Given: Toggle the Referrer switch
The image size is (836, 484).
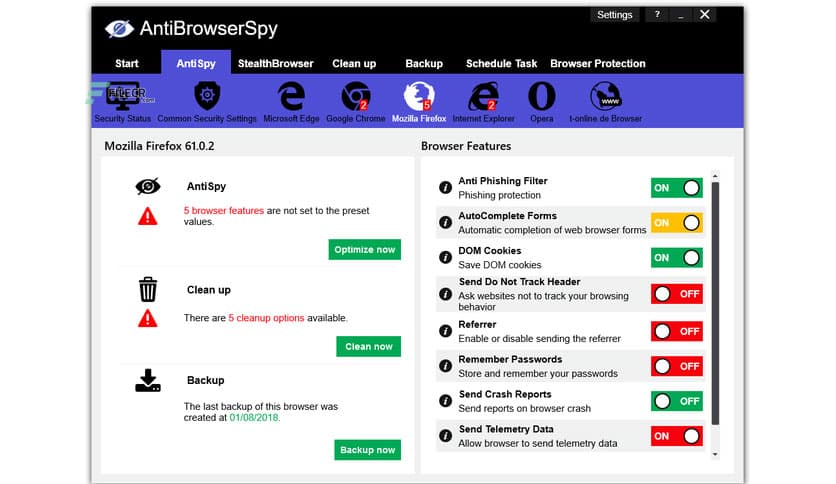Looking at the screenshot, I should (x=677, y=331).
